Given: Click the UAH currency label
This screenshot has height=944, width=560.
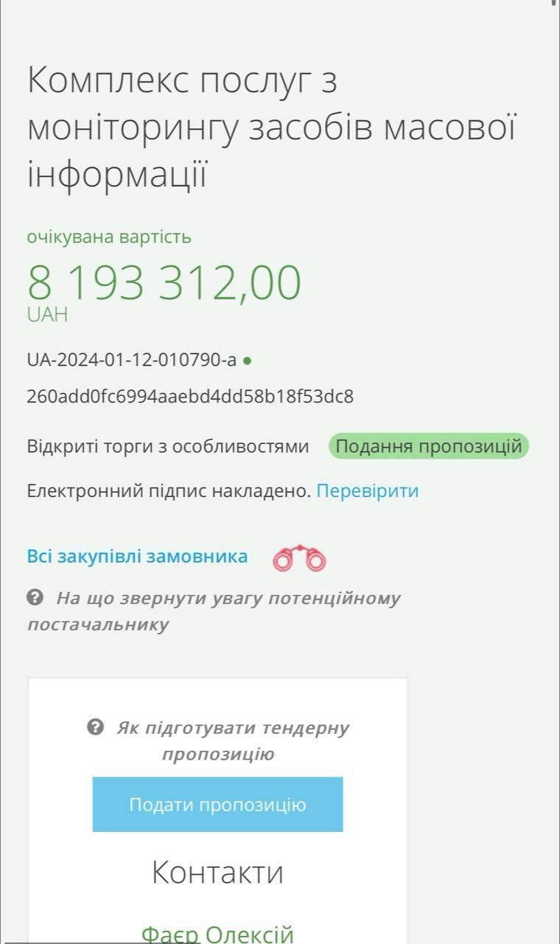Looking at the screenshot, I should 47,315.
